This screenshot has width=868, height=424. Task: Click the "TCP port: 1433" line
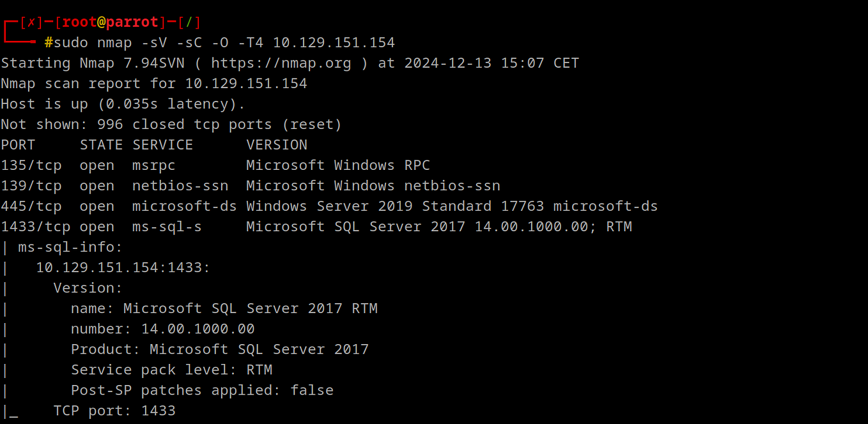(x=114, y=411)
